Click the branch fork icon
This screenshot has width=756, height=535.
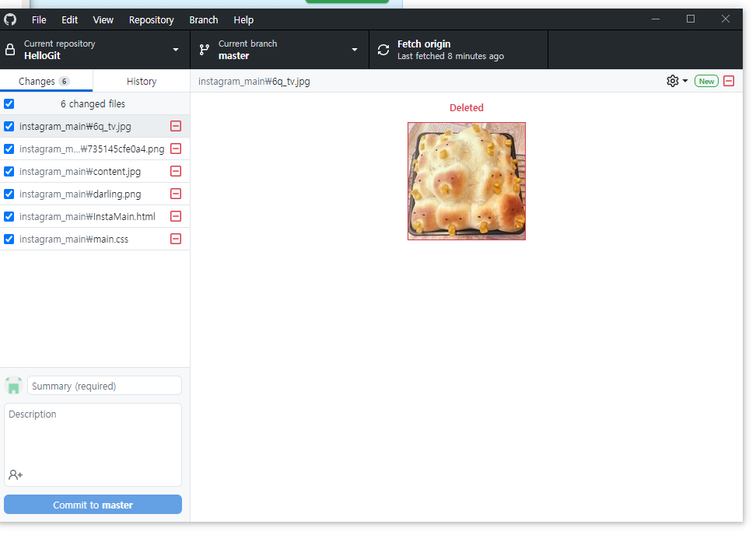pyautogui.click(x=205, y=50)
